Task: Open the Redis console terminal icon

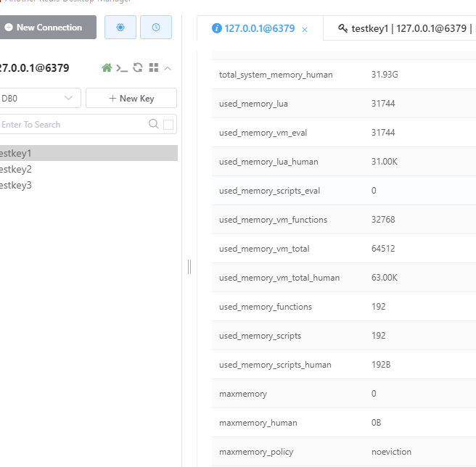Action: (x=122, y=68)
